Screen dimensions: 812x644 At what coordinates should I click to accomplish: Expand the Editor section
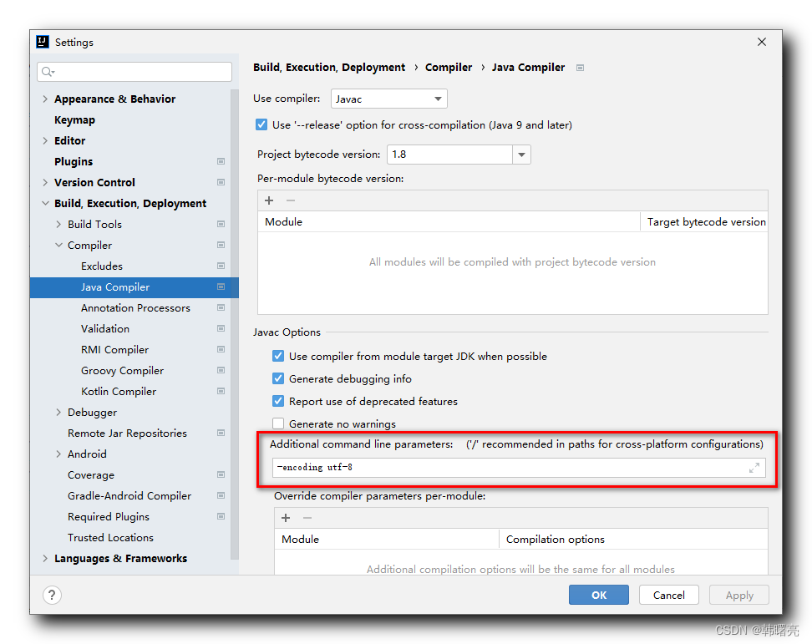45,141
